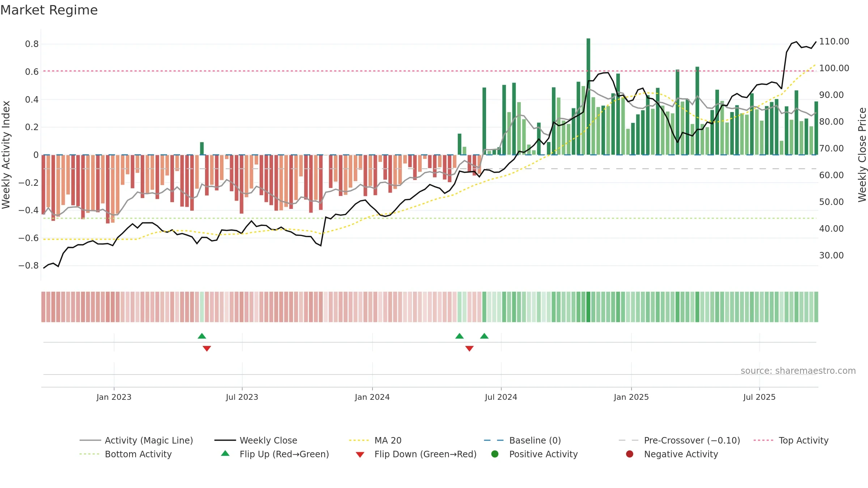This screenshot has height=488, width=868.
Task: Toggle the Weekly Close legend entry
Action: tap(256, 440)
